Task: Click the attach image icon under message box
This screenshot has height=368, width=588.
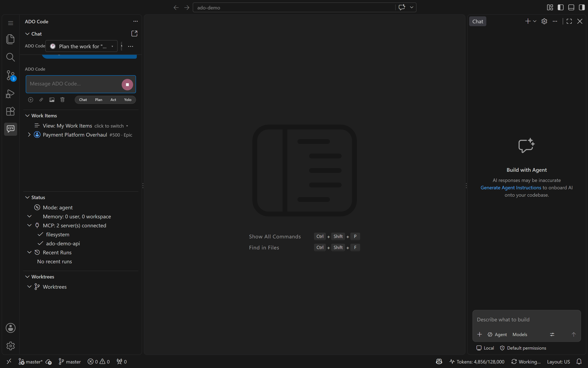Action: [52, 100]
